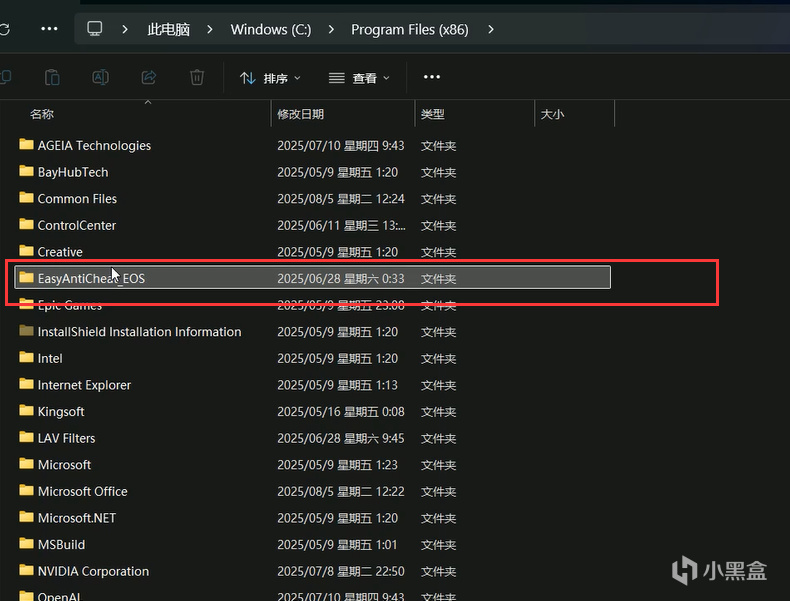Screen dimensions: 790x601
Task: Select the Common Files folder icon
Action: click(x=26, y=197)
